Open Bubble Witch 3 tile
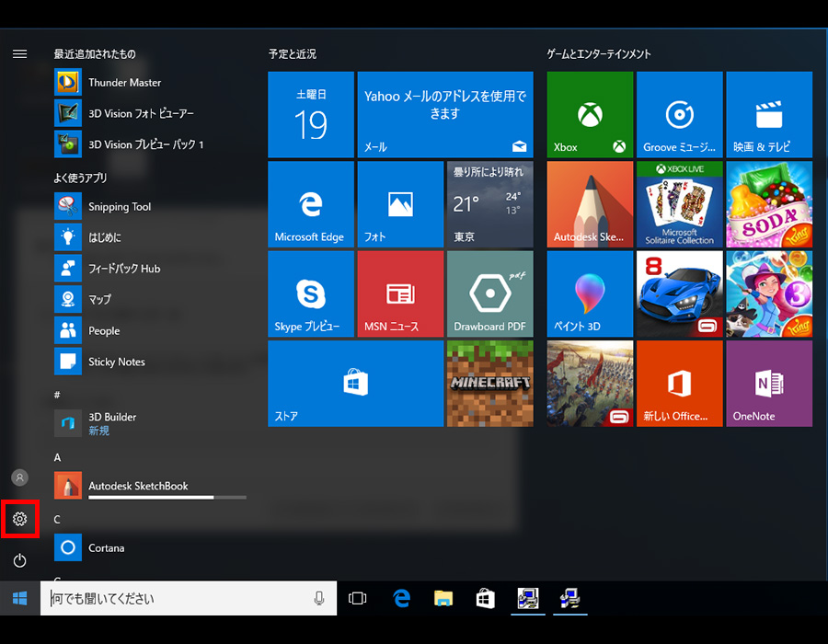The width and height of the screenshot is (828, 644). (x=769, y=294)
